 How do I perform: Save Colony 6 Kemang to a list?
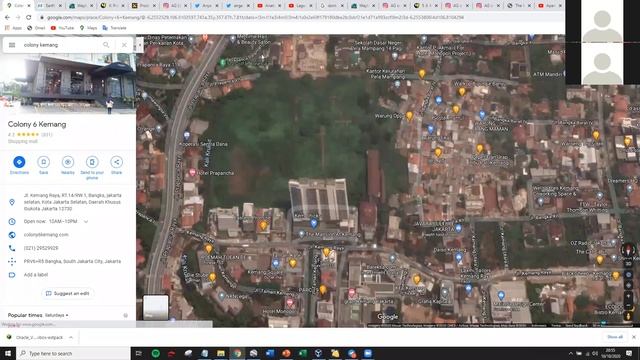(43, 165)
